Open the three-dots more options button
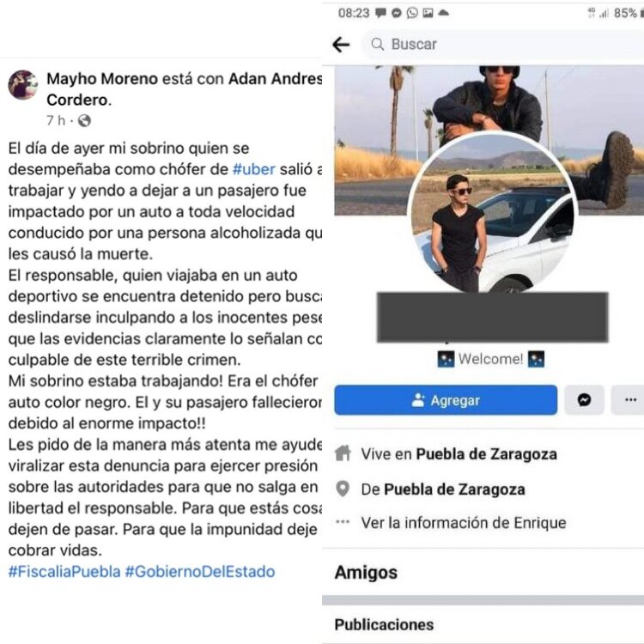 pos(629,399)
